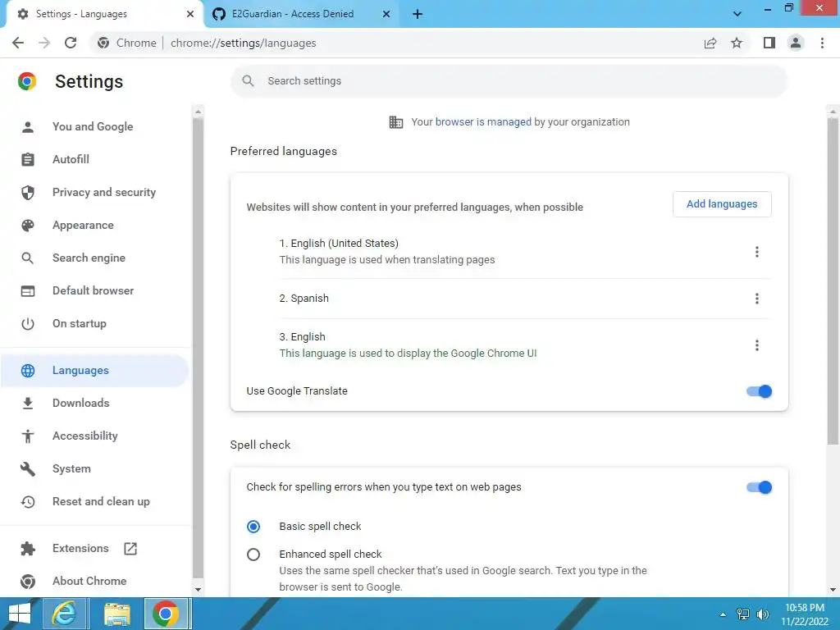Select Languages in the sidebar
Screen dimensions: 840x630
95,371
